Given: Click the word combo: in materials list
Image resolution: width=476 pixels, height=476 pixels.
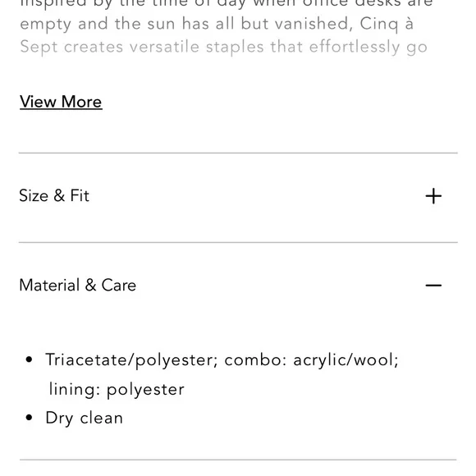Looking at the screenshot, I should coord(255,359).
